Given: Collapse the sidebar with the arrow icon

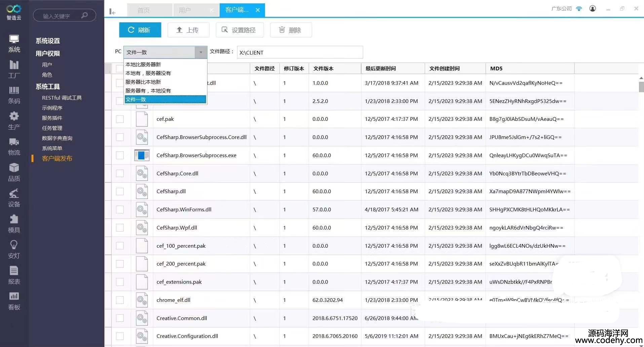Looking at the screenshot, I should 112,12.
